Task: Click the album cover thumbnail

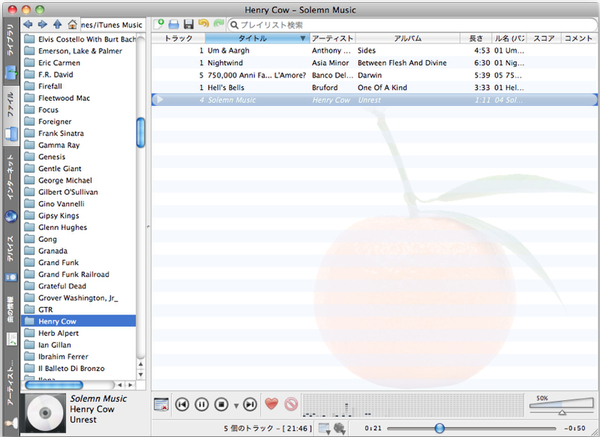Action: pos(43,413)
